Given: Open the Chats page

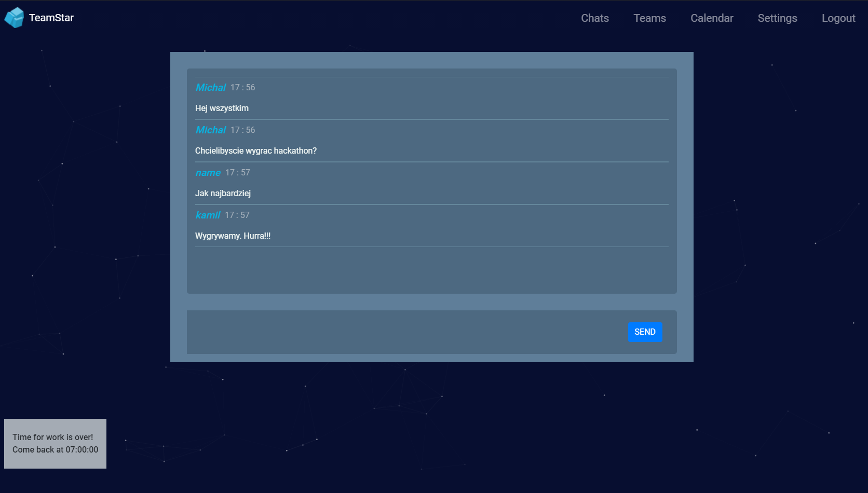Looking at the screenshot, I should pyautogui.click(x=595, y=18).
